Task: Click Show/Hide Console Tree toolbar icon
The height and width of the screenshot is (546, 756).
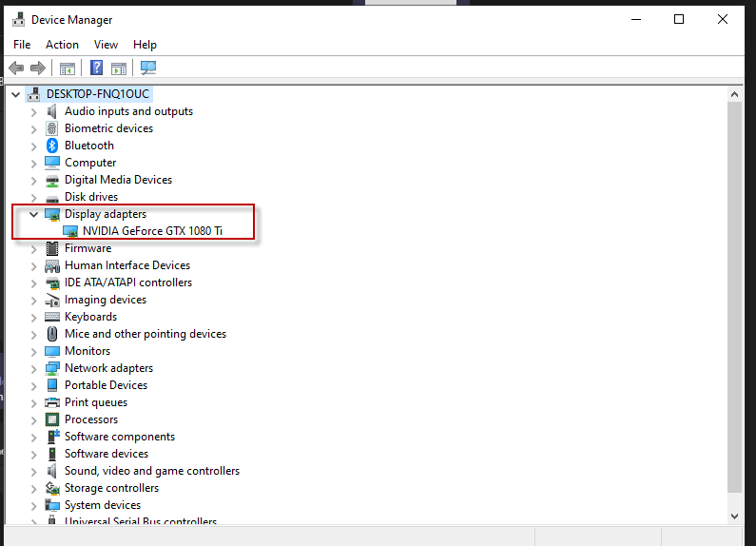Action: 68,68
